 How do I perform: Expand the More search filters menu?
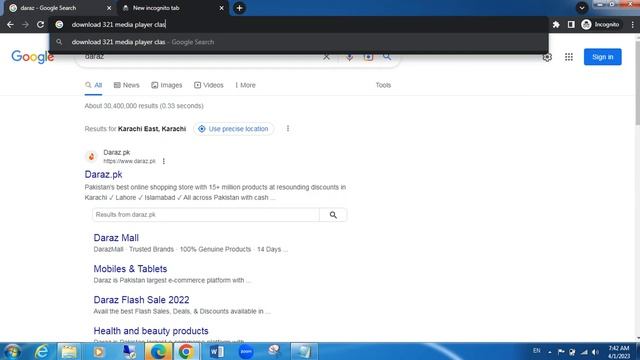pyautogui.click(x=245, y=85)
